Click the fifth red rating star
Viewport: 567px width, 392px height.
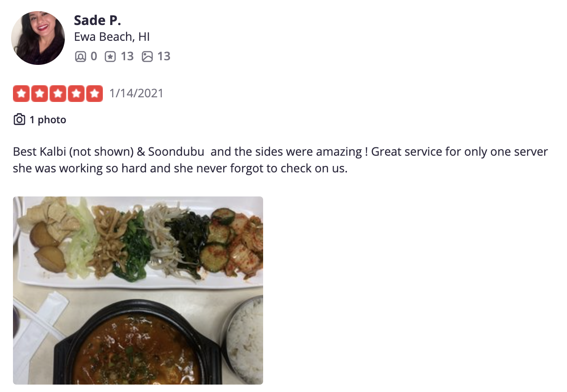click(x=94, y=94)
